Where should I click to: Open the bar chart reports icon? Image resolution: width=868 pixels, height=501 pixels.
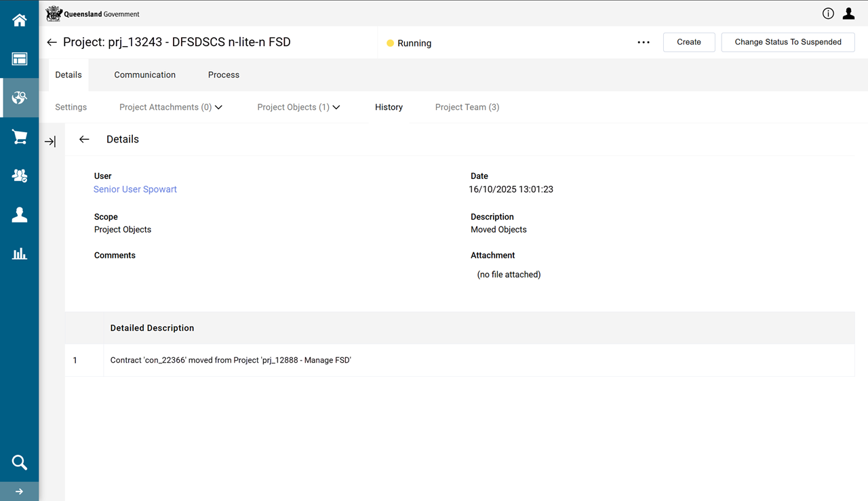coord(19,254)
